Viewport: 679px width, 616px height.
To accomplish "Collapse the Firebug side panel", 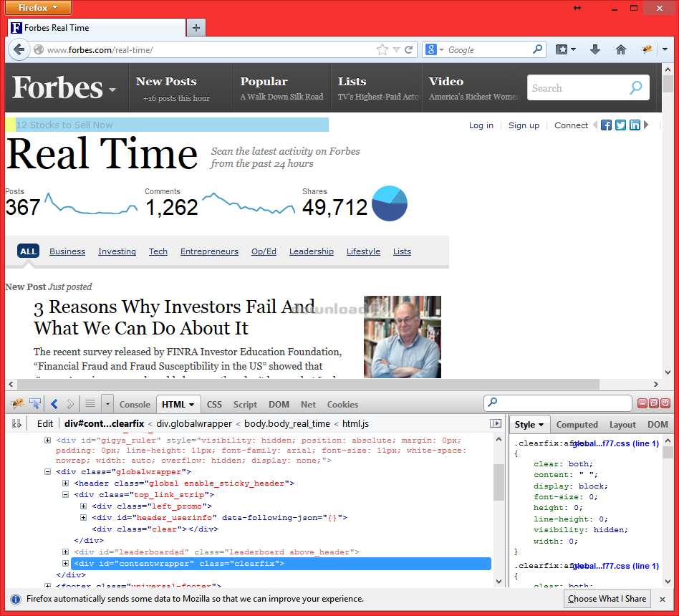I will tap(496, 423).
